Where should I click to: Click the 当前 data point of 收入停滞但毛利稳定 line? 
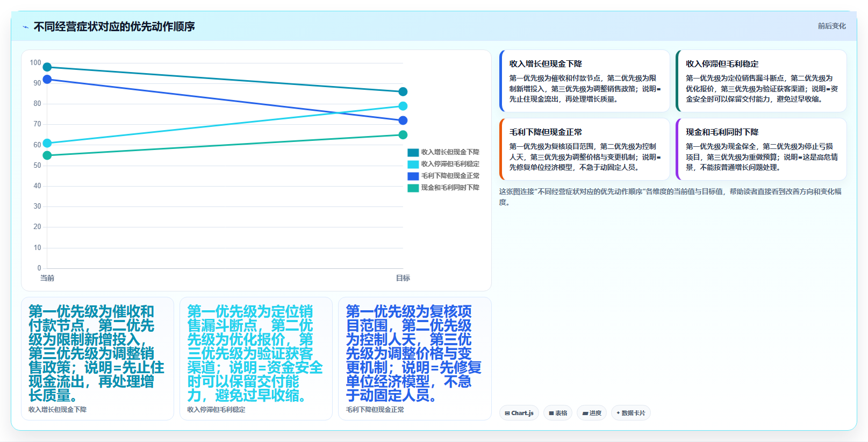47,143
